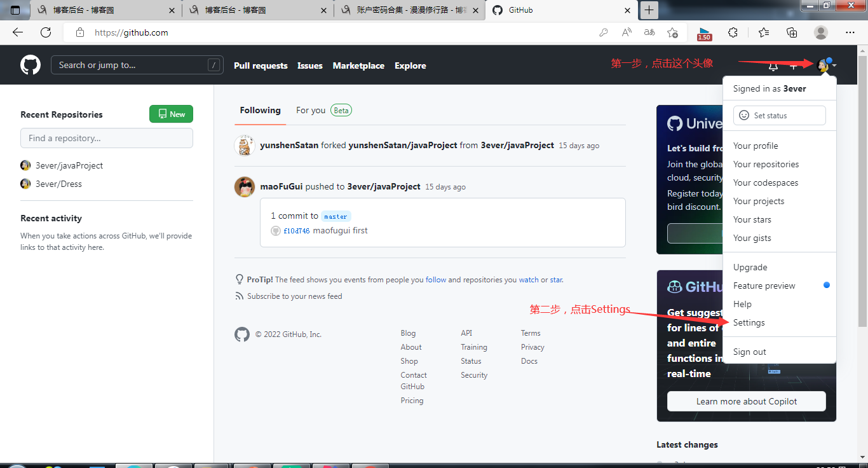
Task: Create a repository with the New button
Action: pyautogui.click(x=171, y=114)
